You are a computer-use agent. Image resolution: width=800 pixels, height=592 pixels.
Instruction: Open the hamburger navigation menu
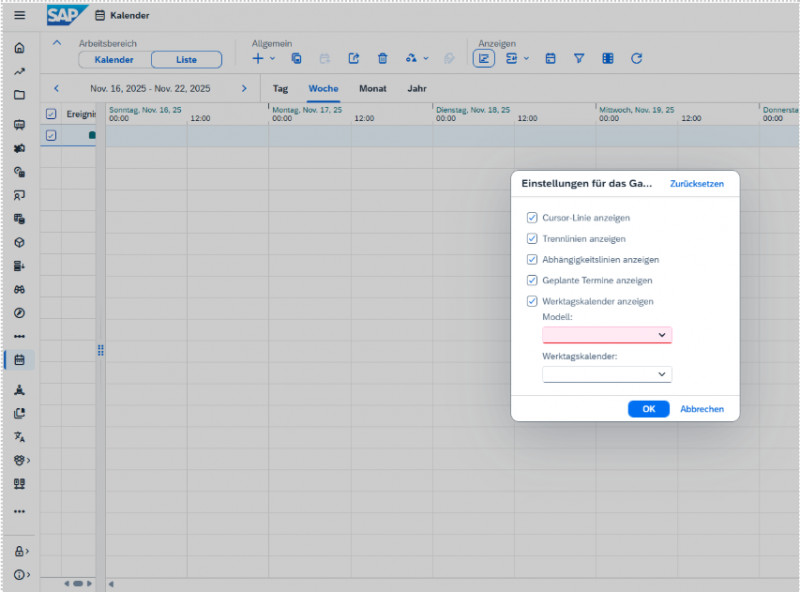click(19, 15)
